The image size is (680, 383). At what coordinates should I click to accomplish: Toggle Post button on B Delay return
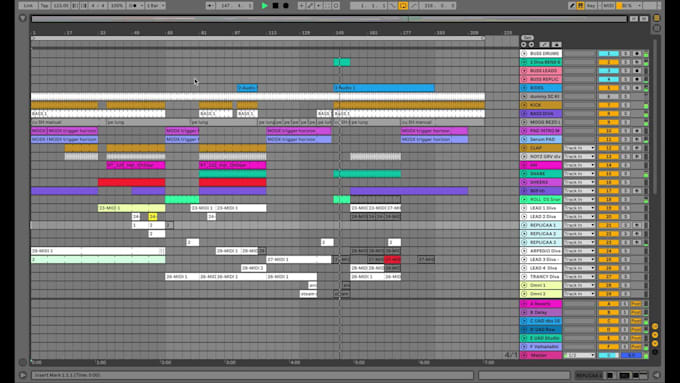point(636,312)
